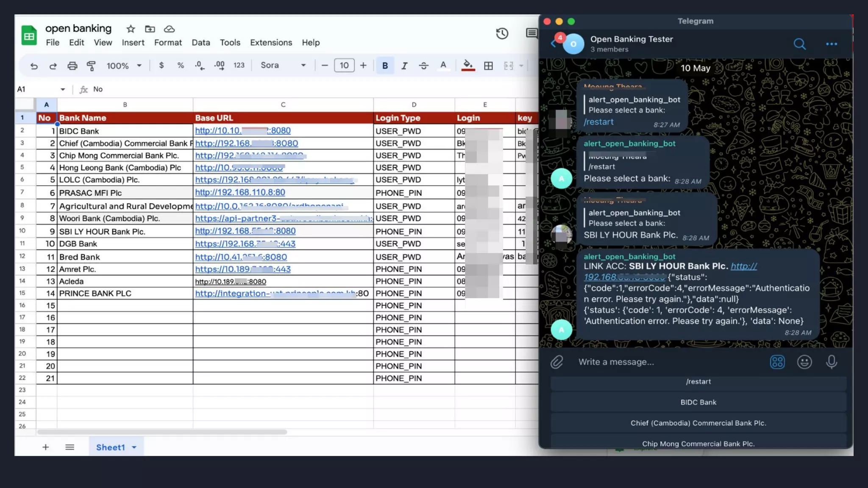Open the all sheets list icon
Image resolution: width=868 pixels, height=488 pixels.
[x=70, y=447]
